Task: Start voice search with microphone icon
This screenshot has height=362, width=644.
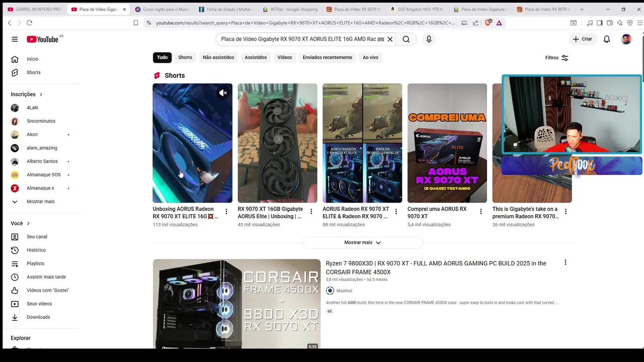Action: click(429, 39)
